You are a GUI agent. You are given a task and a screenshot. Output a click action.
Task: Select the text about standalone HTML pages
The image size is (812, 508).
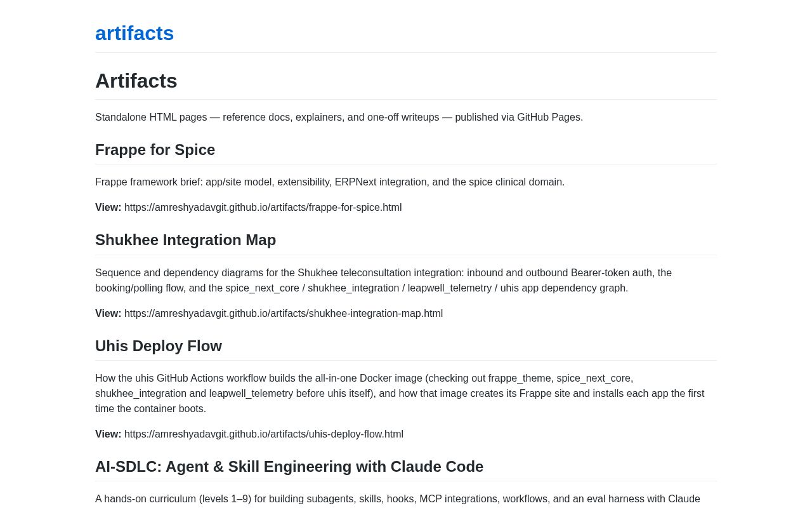tap(339, 117)
